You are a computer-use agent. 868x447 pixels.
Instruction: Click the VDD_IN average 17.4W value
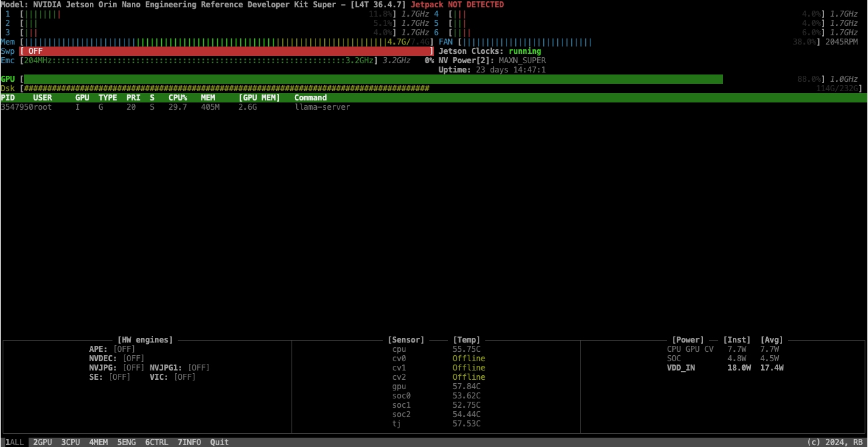771,368
